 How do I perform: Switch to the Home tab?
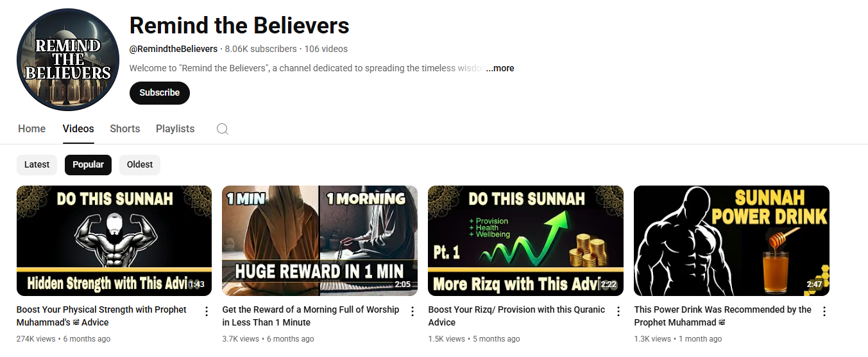[x=31, y=128]
